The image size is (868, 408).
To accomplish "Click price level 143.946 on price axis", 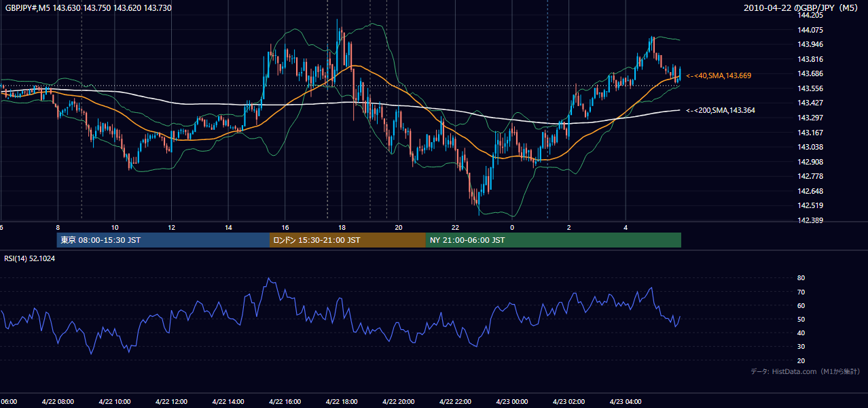I will (811, 44).
